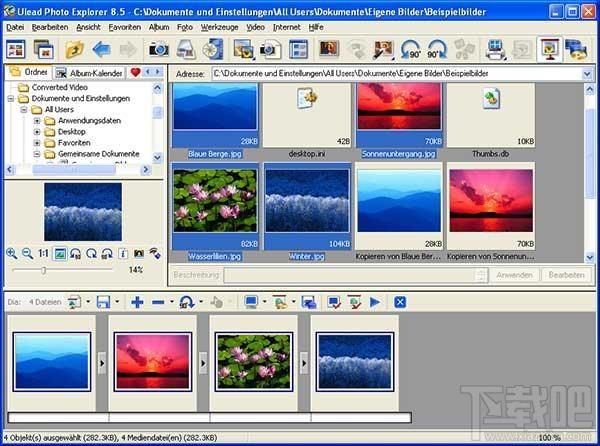Rotate image left 90 degrees in main toolbar
Screen dimensions: 600x446
coord(410,49)
